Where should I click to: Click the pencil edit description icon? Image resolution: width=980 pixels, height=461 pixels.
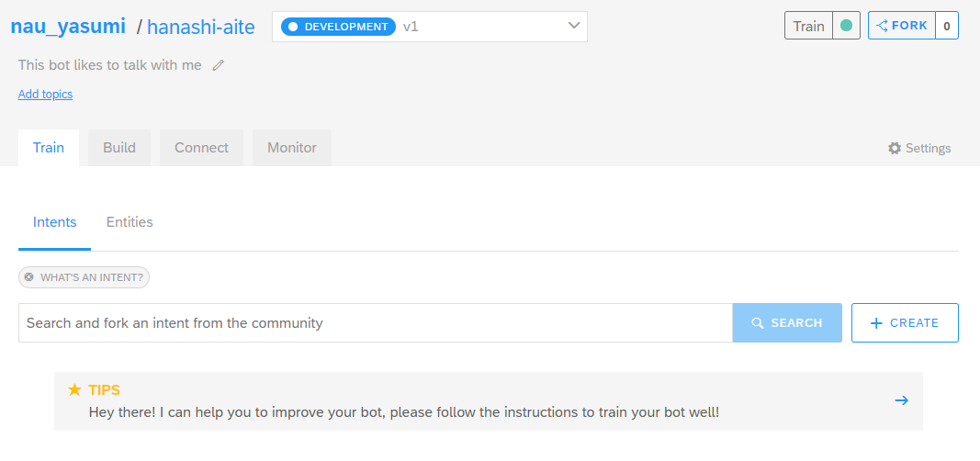(218, 65)
